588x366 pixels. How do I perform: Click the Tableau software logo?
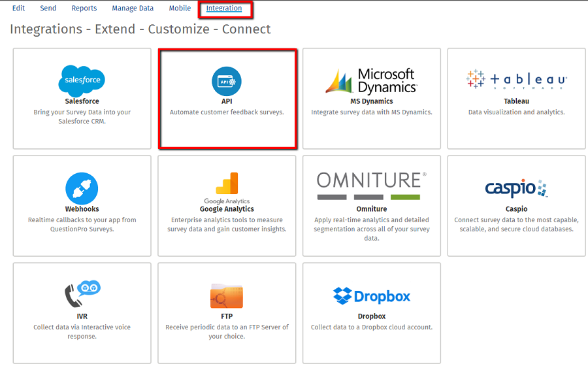pyautogui.click(x=516, y=79)
